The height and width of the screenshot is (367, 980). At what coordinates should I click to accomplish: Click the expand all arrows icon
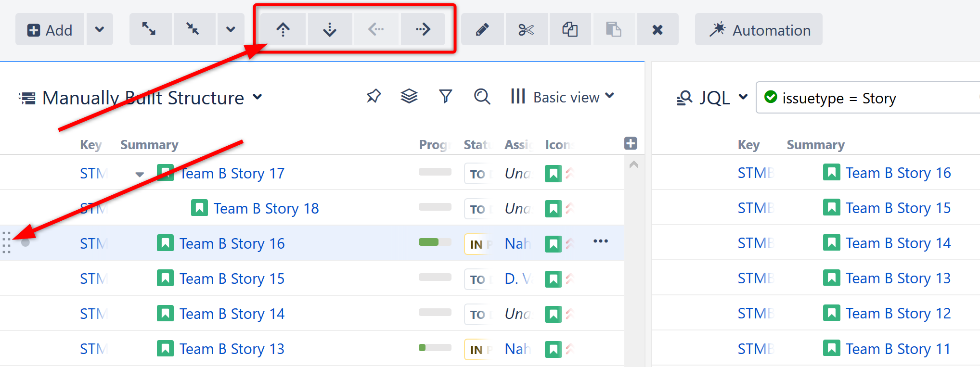tap(149, 30)
